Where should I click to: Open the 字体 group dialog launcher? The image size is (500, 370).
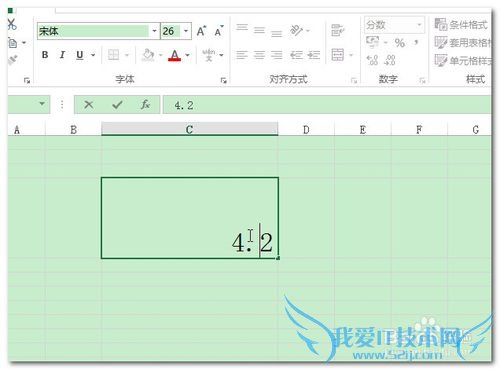click(x=223, y=80)
